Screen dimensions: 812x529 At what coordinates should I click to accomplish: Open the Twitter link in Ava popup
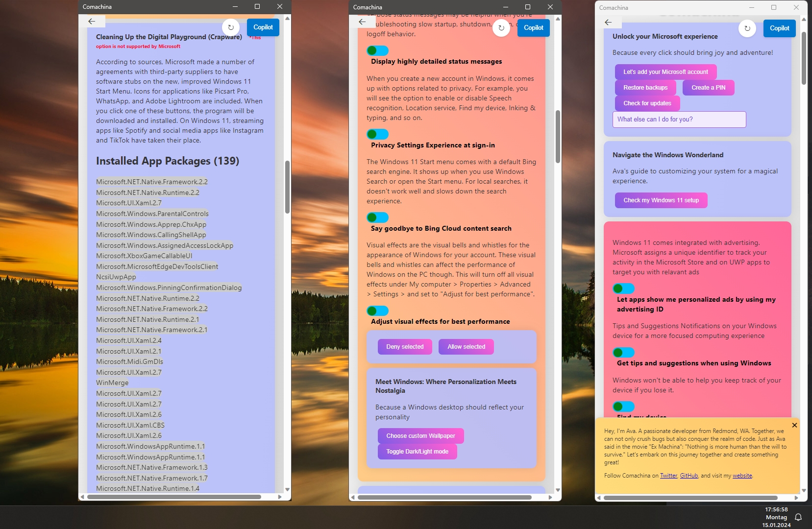[x=668, y=476]
